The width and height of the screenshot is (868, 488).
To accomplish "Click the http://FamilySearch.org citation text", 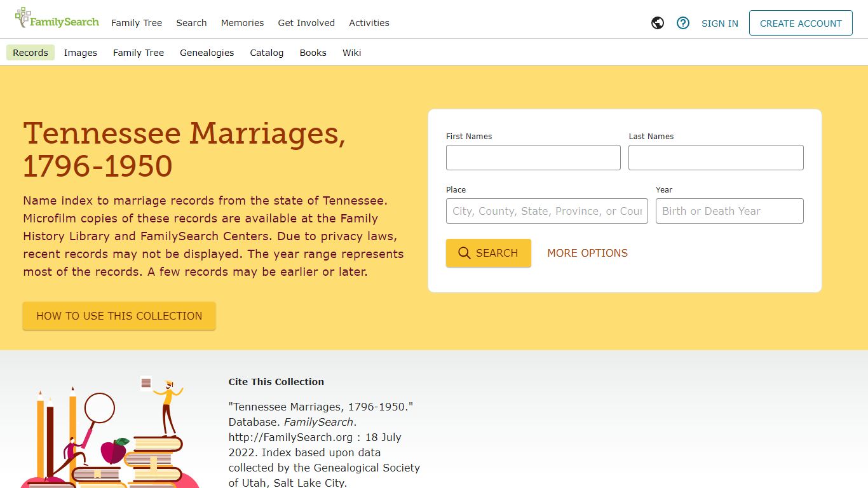I will click(x=290, y=437).
